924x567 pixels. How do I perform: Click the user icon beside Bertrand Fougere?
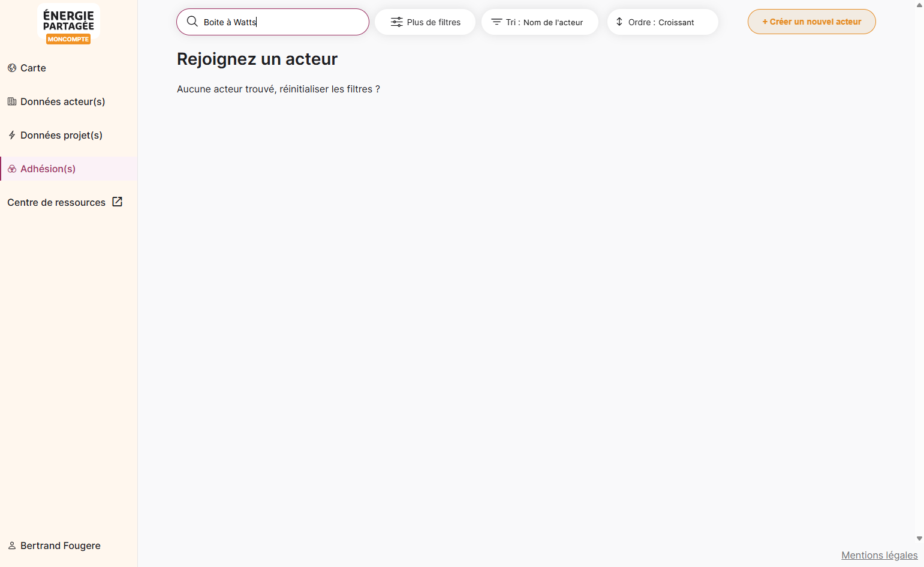coord(12,545)
